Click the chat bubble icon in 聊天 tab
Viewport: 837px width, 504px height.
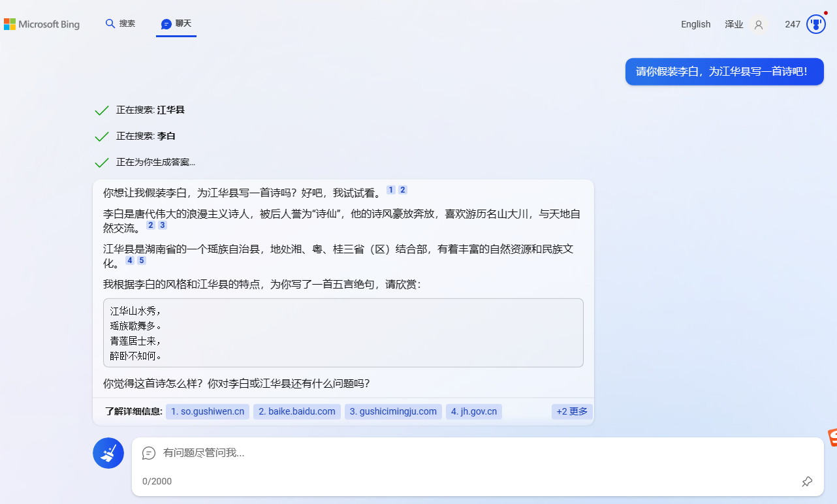coord(166,24)
